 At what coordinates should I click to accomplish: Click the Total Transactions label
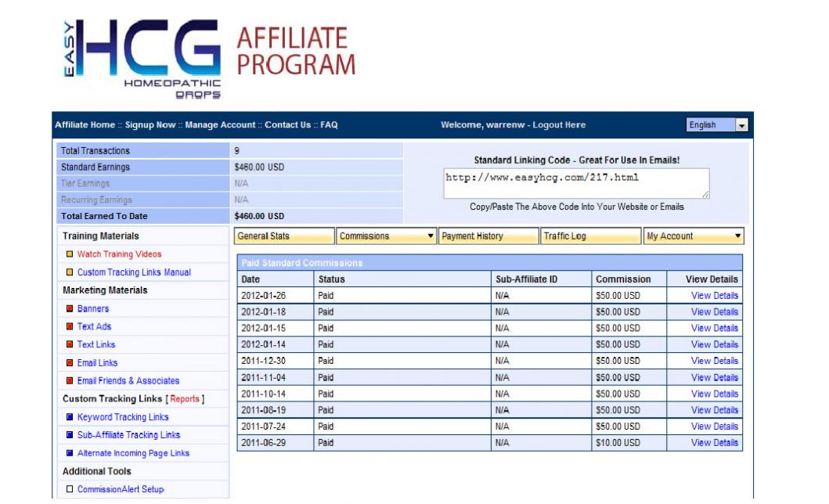coord(96,151)
